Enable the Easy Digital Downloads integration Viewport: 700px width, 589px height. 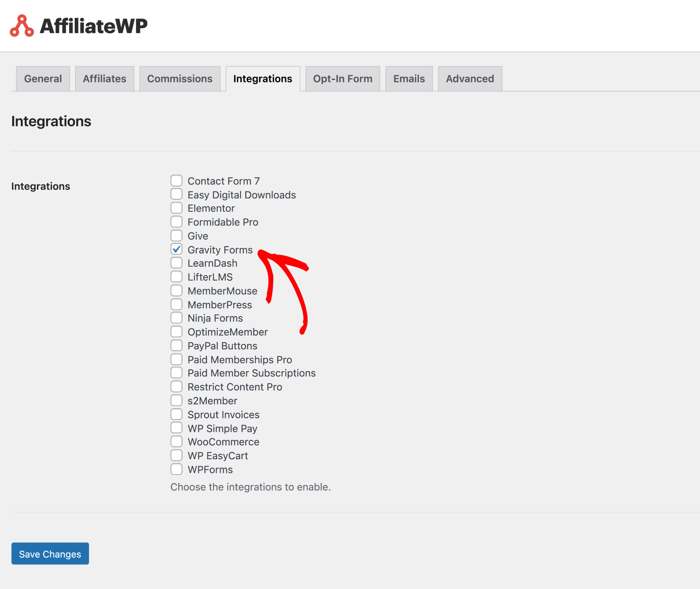177,194
